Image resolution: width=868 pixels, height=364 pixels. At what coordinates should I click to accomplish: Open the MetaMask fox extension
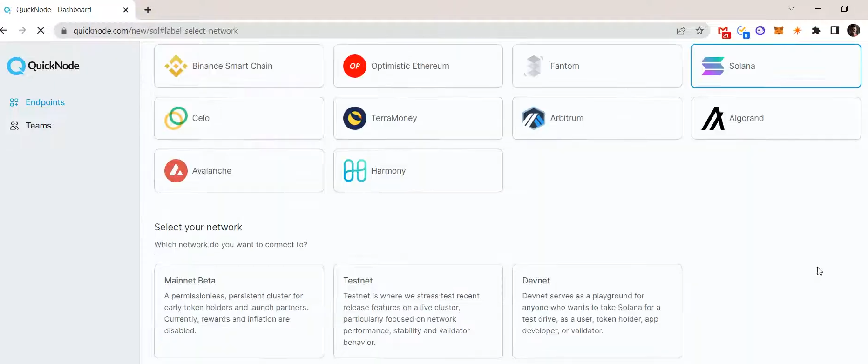coord(779,31)
